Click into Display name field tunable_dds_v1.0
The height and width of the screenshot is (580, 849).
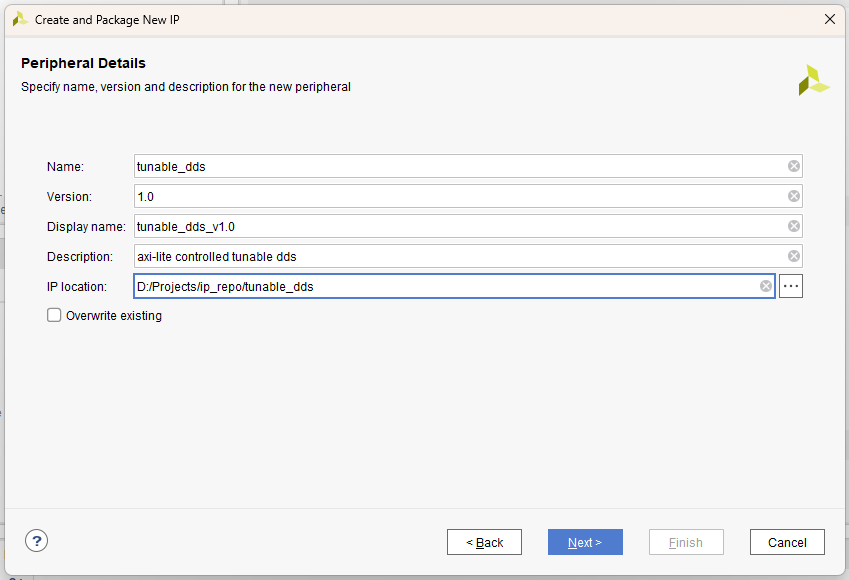468,226
